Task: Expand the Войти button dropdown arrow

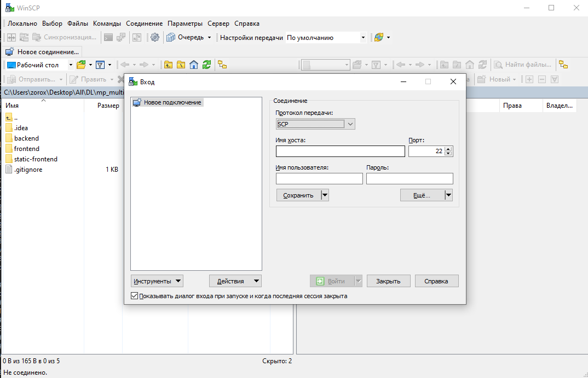Action: point(359,281)
